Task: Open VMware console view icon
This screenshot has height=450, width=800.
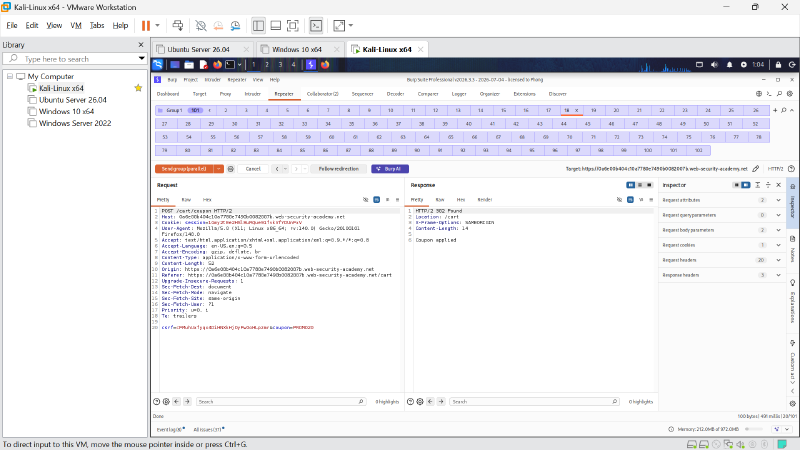Action: tap(316, 26)
